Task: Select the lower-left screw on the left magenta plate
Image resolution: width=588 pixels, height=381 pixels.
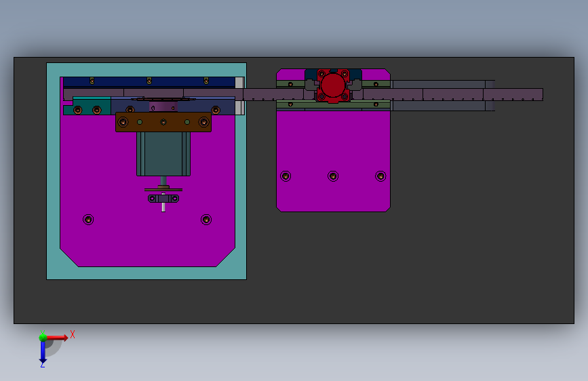Action: tap(88, 220)
